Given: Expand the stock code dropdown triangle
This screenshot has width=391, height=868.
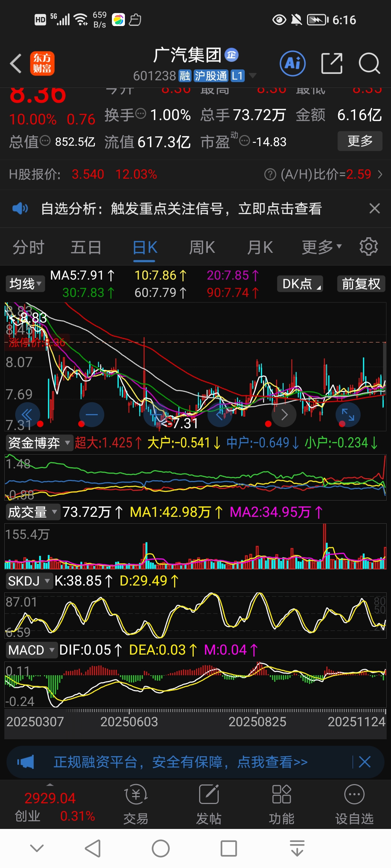Looking at the screenshot, I should click(x=252, y=76).
